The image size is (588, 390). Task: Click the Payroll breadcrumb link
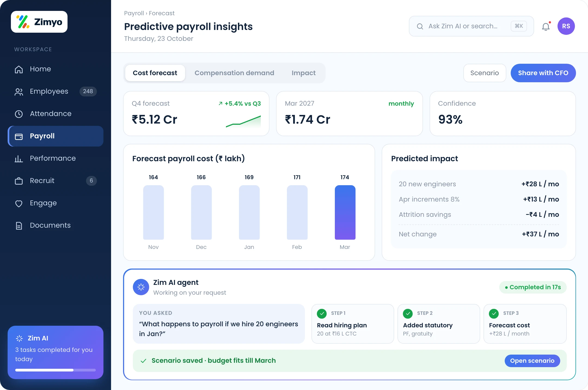tap(134, 13)
